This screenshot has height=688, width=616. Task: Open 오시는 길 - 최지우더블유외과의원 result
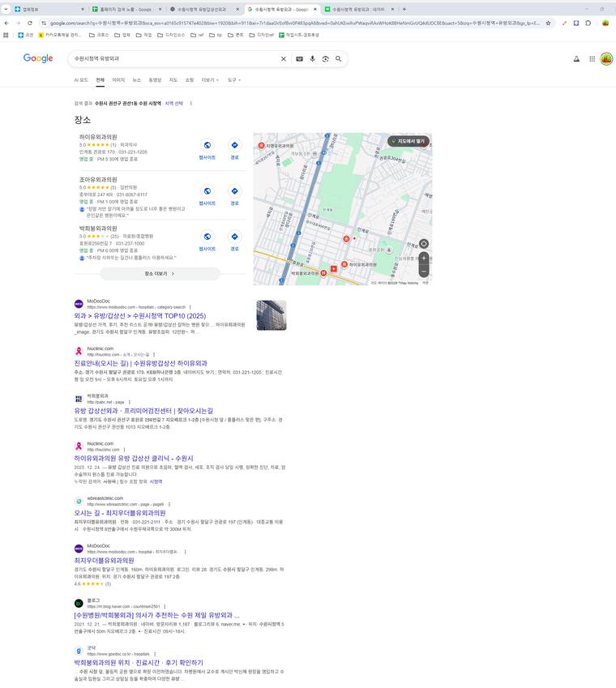pyautogui.click(x=120, y=513)
